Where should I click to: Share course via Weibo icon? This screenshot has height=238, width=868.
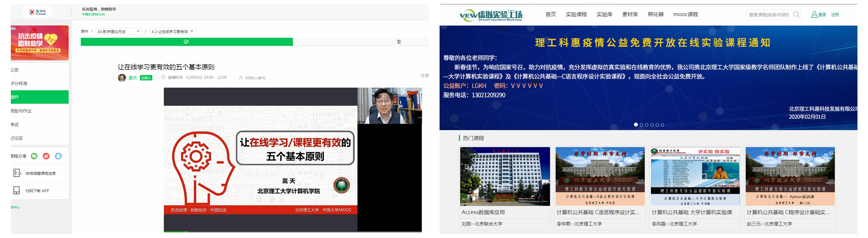click(x=46, y=156)
